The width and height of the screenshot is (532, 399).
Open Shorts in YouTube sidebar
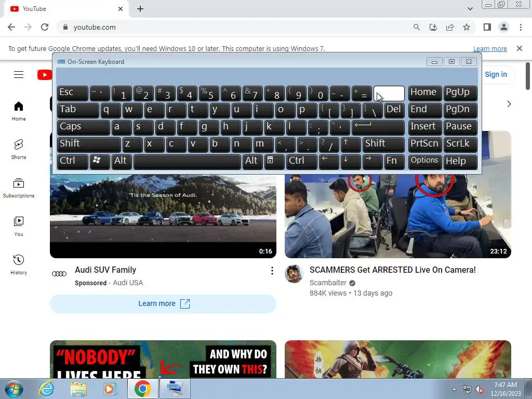[19, 149]
